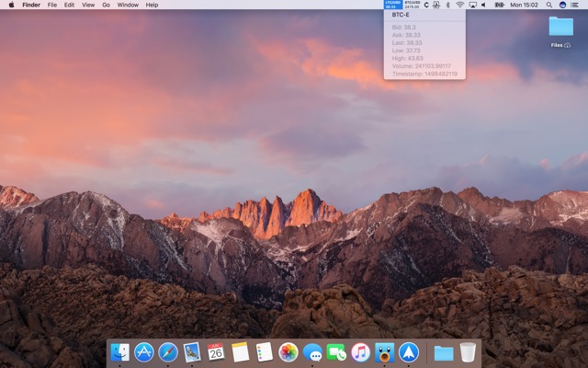The image size is (588, 368).
Task: Click the Siri icon in menu bar
Action: click(x=562, y=5)
